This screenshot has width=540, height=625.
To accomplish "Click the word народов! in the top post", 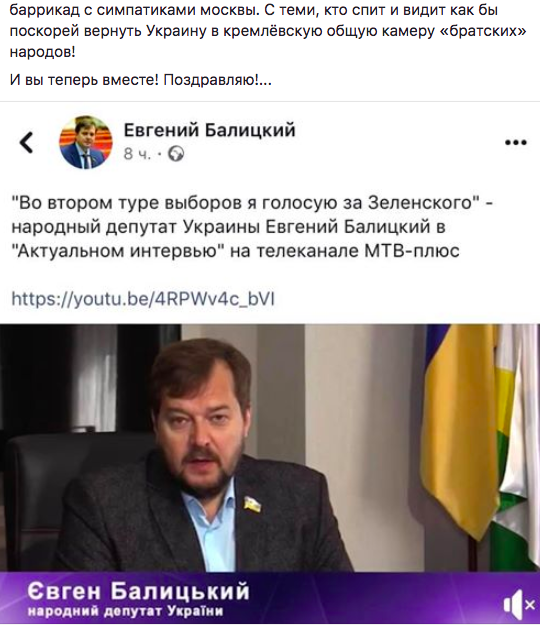I will 42,52.
